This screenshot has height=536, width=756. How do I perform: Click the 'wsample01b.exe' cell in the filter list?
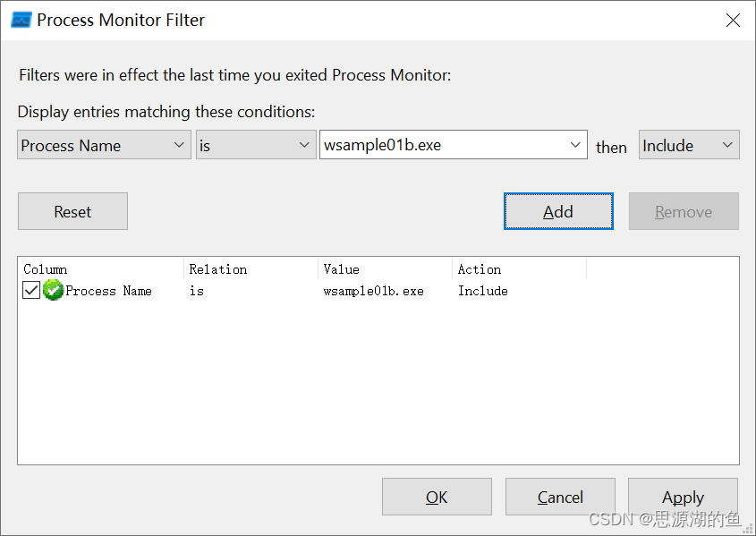pos(374,291)
